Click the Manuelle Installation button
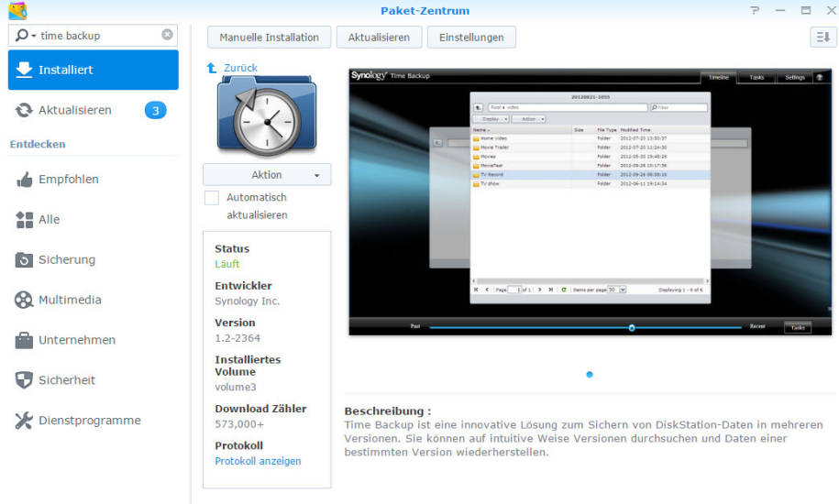The width and height of the screenshot is (839, 504). point(270,38)
